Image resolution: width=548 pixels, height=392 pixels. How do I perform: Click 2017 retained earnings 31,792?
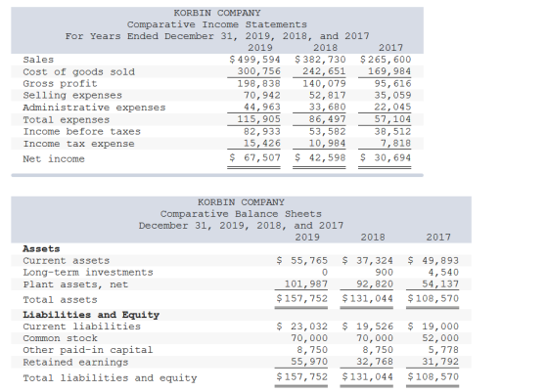click(440, 362)
